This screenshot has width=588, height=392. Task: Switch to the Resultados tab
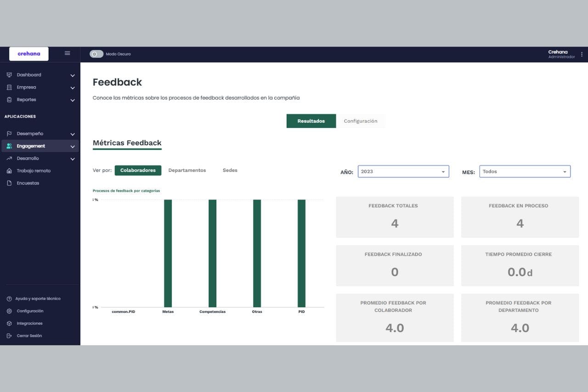tap(311, 121)
